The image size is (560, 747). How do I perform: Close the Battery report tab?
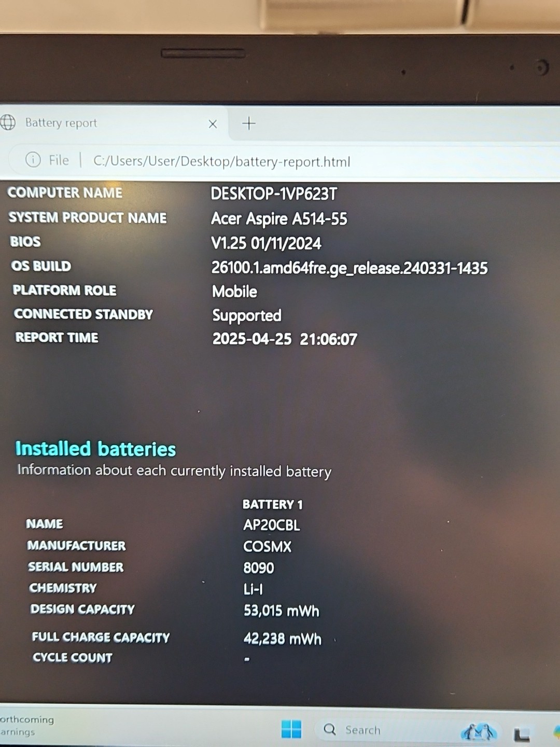click(213, 124)
